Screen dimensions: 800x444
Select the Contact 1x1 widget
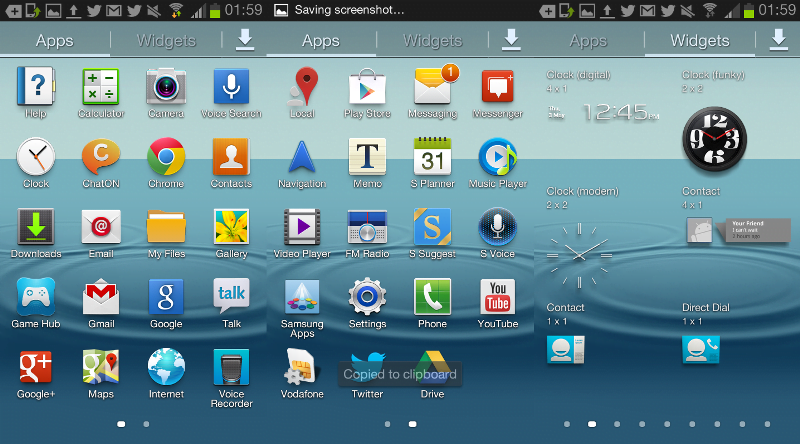(x=565, y=334)
